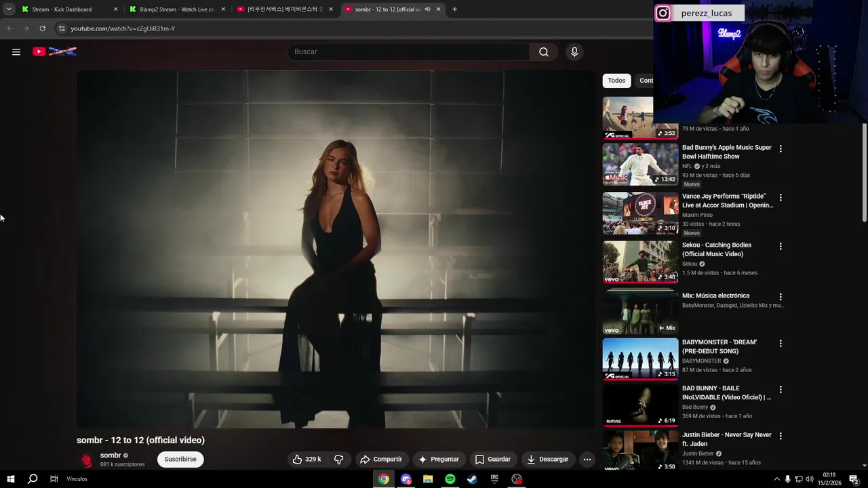Open Epic Games Launcher from taskbar
Screen dimensions: 868x488
(x=494, y=479)
